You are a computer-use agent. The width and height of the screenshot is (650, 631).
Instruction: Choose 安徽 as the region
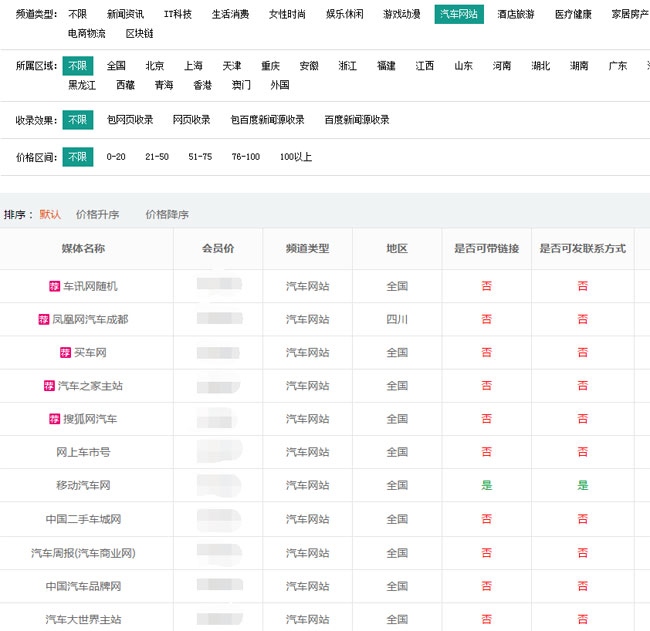[309, 66]
